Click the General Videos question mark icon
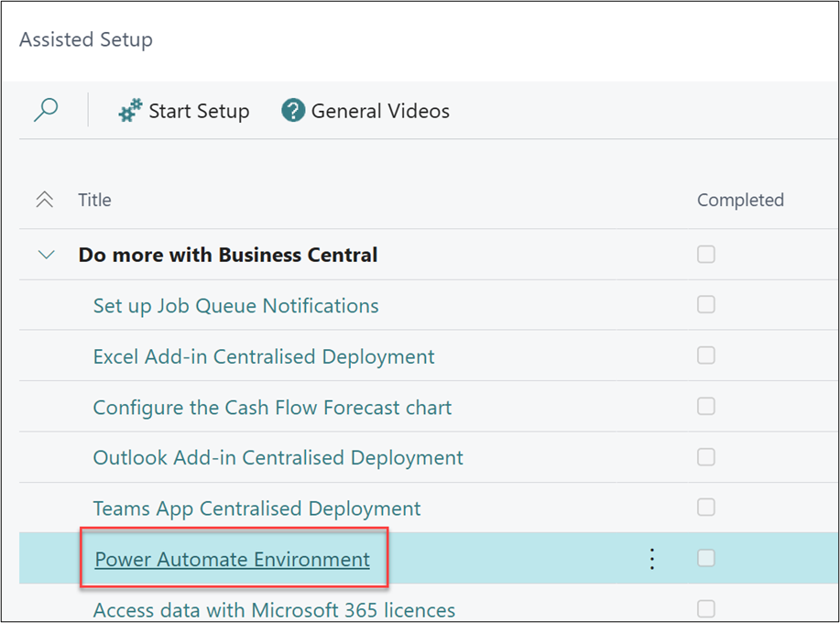 pos(293,111)
